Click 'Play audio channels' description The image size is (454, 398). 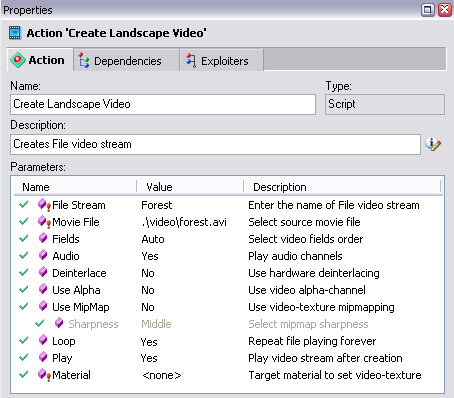tap(295, 256)
